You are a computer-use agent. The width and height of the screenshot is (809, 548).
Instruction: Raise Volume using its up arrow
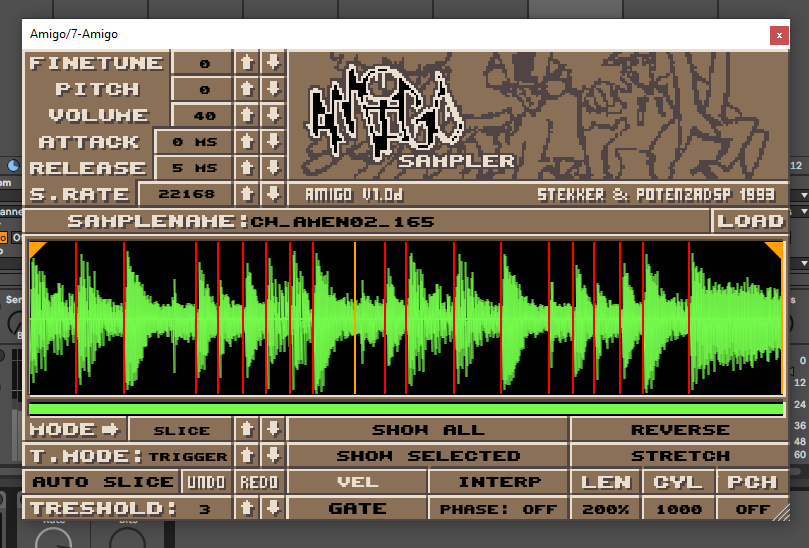246,115
